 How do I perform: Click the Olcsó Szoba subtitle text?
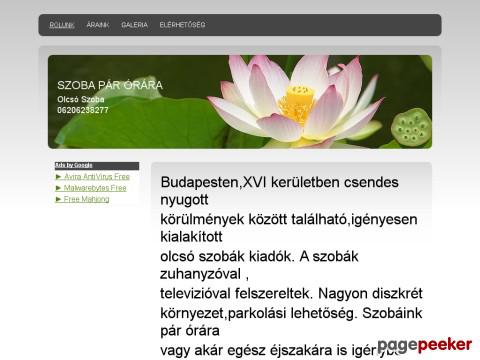[81, 99]
